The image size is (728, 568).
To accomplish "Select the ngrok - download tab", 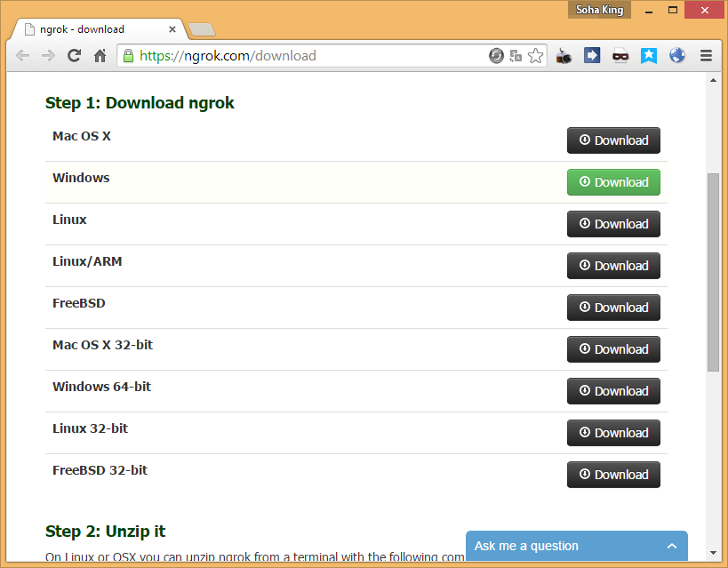I will point(98,29).
